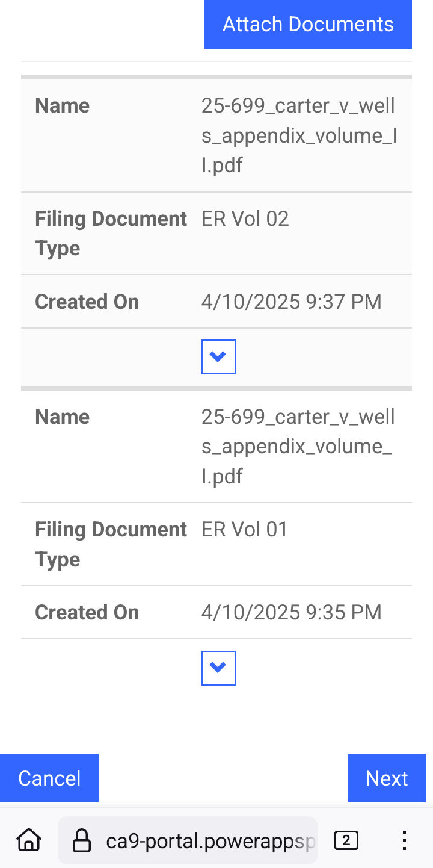
Task: Cancel the current filing step
Action: (x=49, y=778)
